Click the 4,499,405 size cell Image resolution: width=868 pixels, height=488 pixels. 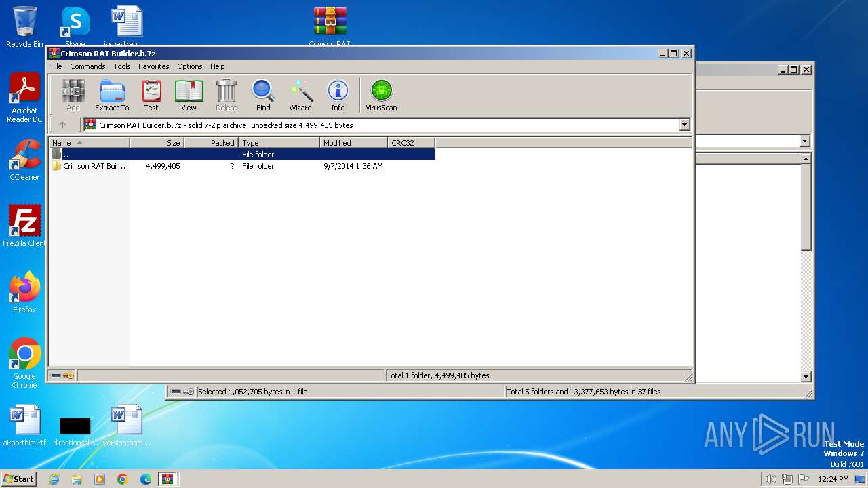click(163, 166)
